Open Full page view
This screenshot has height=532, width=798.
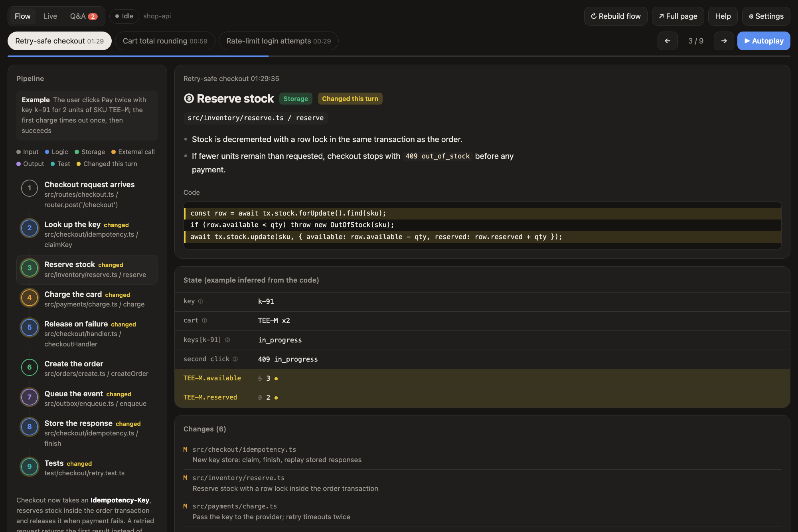(x=678, y=16)
